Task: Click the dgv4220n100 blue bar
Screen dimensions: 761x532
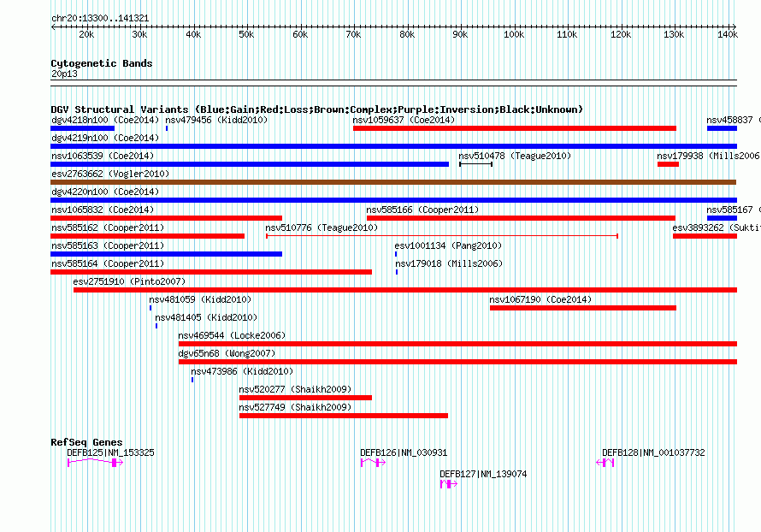Action: point(393,200)
